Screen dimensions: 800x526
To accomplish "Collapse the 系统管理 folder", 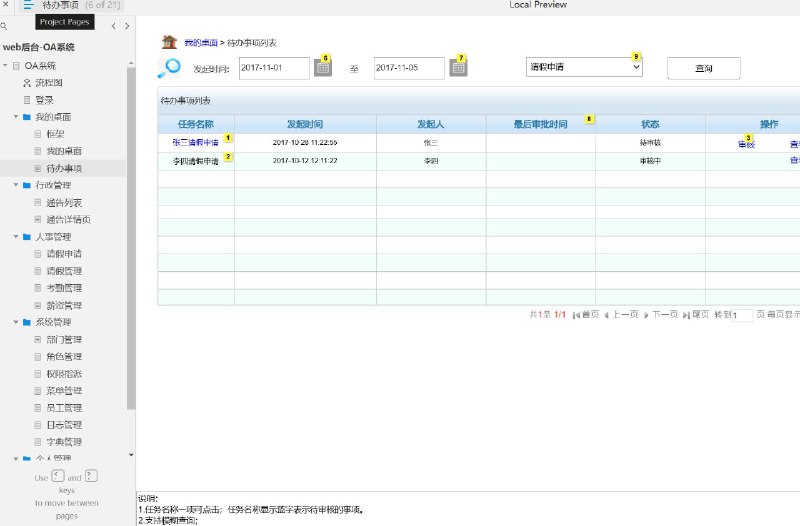I will coord(16,322).
